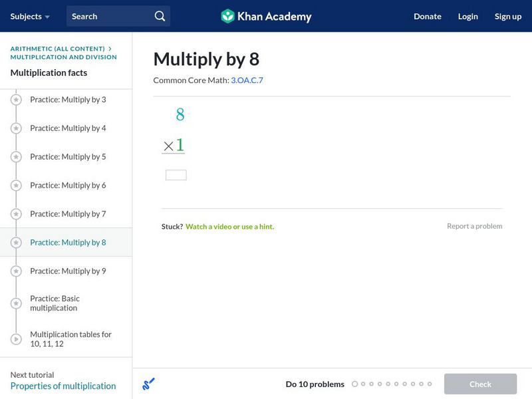Click the Khan Academy logo
Screen dimensions: 532x399
(265, 16)
